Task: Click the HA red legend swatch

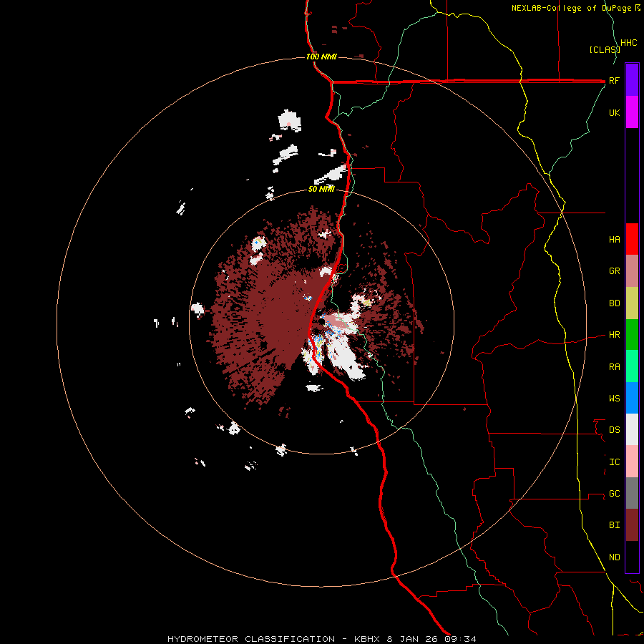Action: tap(632, 239)
